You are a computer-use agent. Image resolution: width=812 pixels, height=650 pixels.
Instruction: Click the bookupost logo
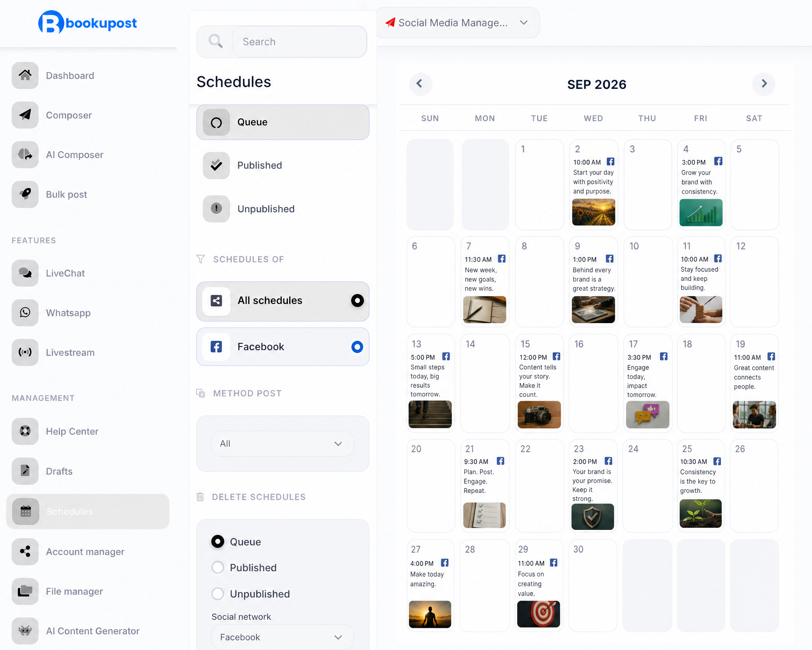[87, 22]
